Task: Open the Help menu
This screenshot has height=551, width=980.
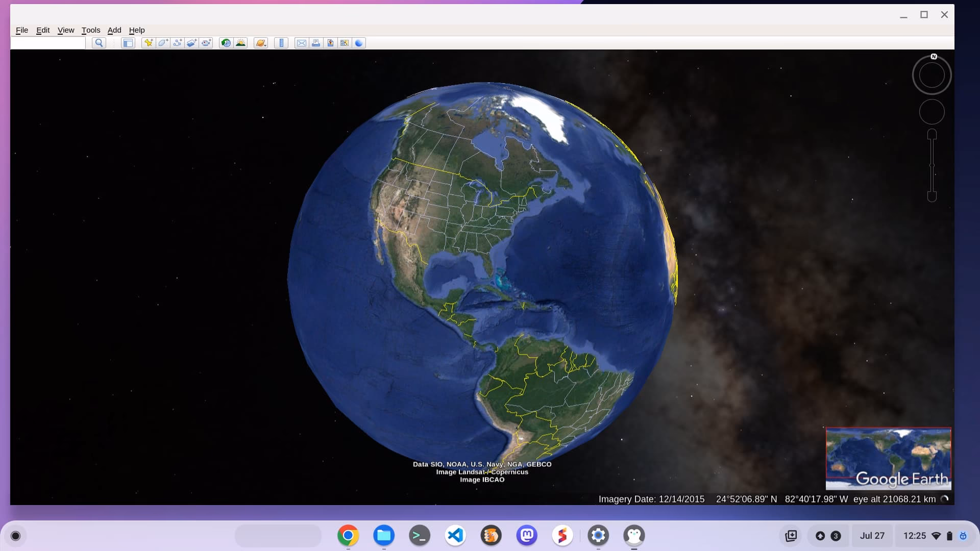Action: (136, 30)
